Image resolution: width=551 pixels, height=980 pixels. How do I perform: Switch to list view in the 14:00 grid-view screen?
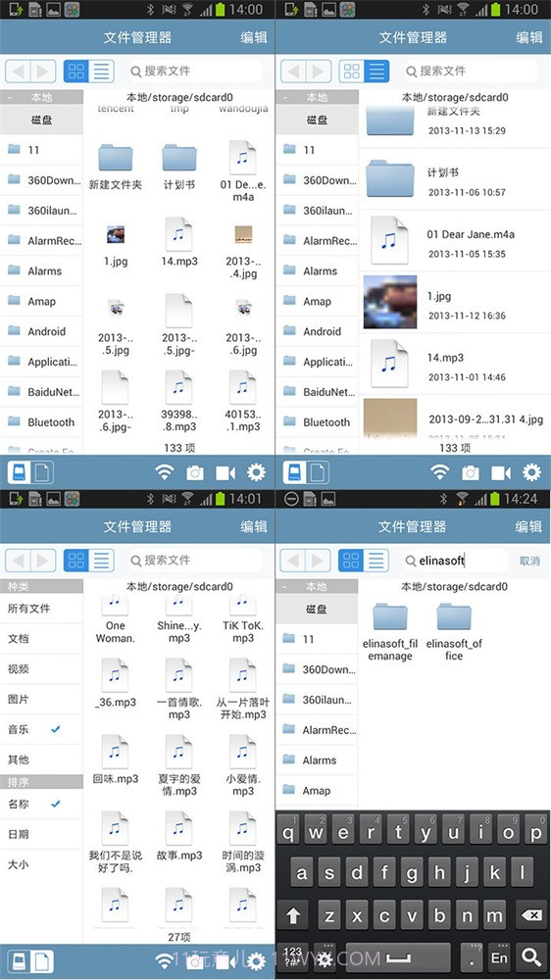(102, 72)
